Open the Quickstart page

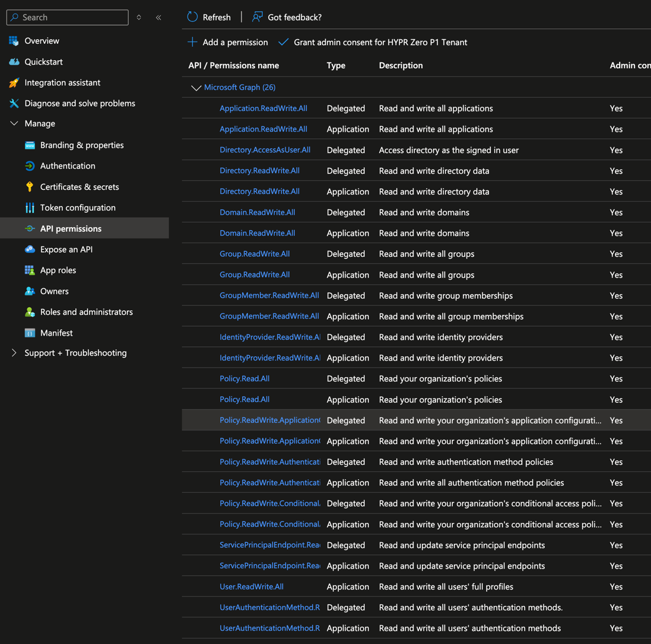click(x=43, y=62)
